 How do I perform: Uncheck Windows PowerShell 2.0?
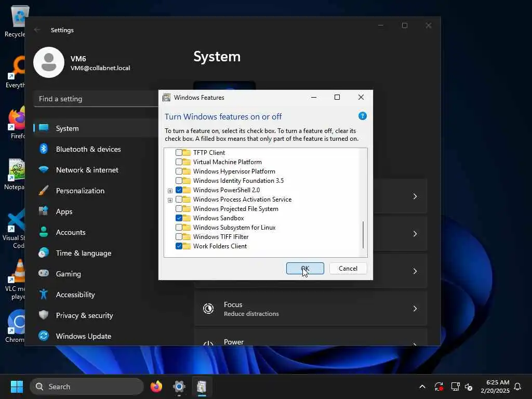pyautogui.click(x=179, y=190)
